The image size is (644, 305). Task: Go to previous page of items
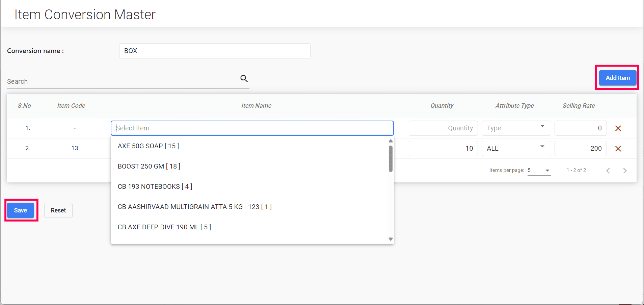(608, 171)
